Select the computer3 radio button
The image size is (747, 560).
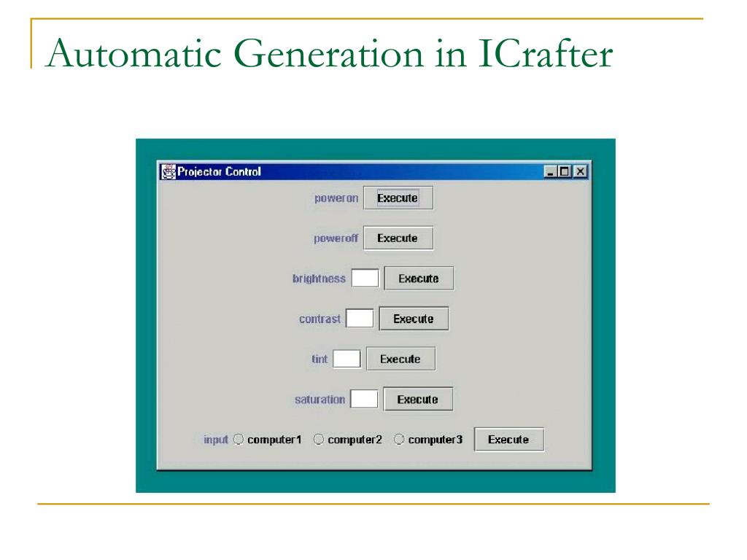point(399,440)
